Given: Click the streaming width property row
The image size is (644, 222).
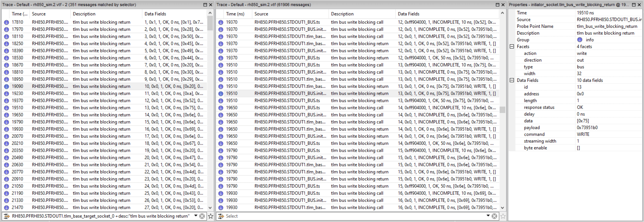Looking at the screenshot, I should pyautogui.click(x=575, y=141).
